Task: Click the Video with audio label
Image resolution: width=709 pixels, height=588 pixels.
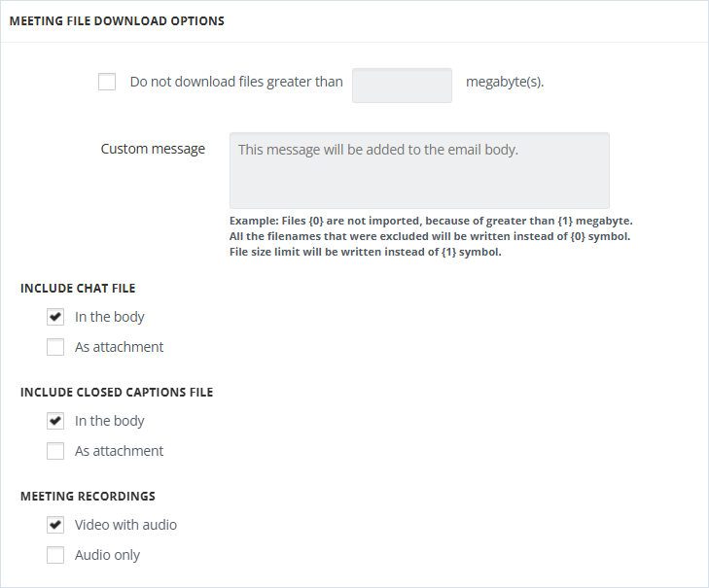Action: 125,525
